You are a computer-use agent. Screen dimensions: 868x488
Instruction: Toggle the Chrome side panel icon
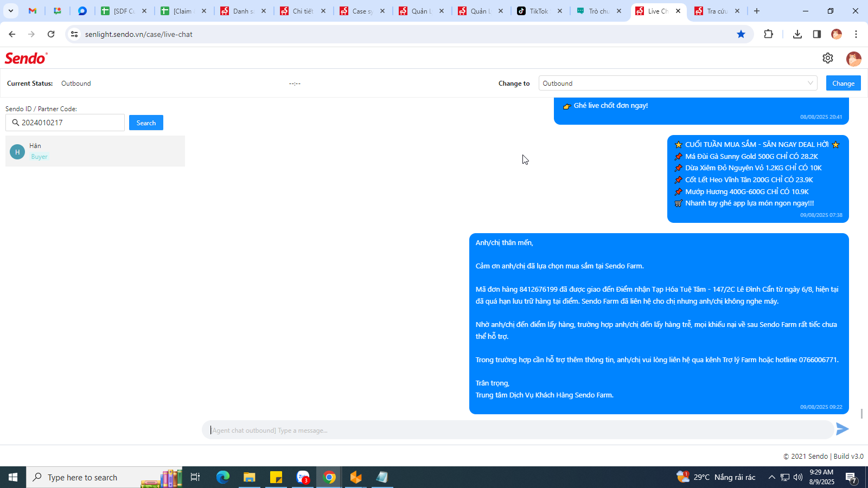(x=816, y=34)
